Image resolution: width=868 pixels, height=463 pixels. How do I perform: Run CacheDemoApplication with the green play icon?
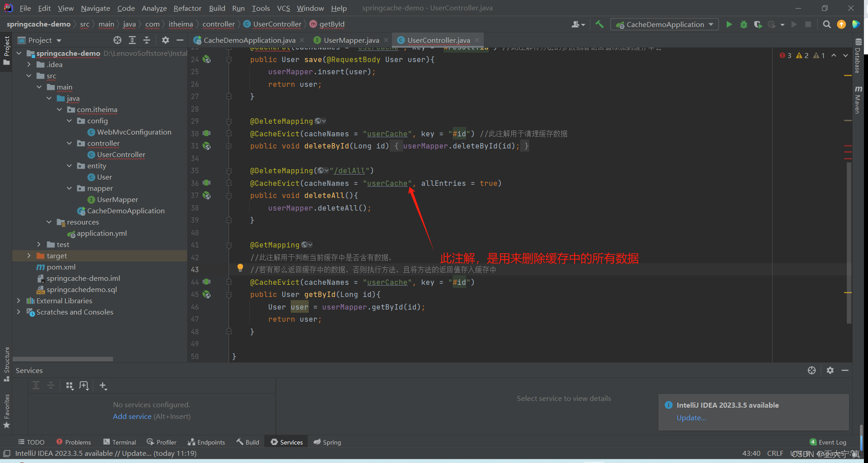(x=729, y=24)
